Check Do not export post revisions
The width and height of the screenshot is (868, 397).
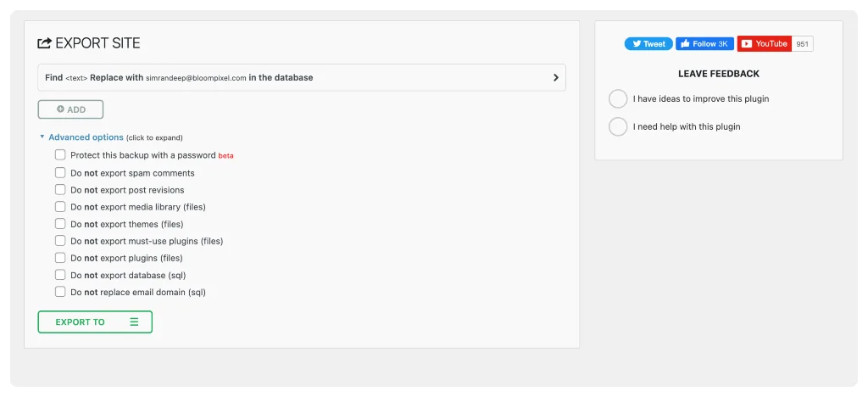pyautogui.click(x=60, y=190)
